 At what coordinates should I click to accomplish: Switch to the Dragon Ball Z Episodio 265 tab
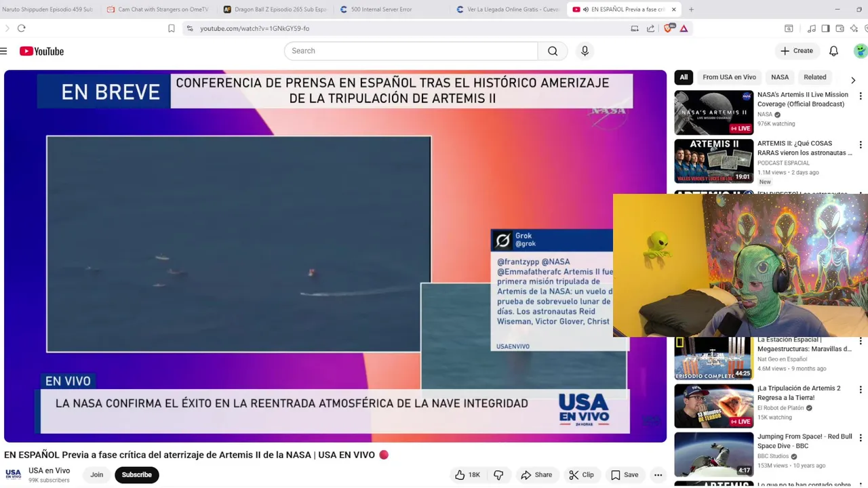(275, 9)
